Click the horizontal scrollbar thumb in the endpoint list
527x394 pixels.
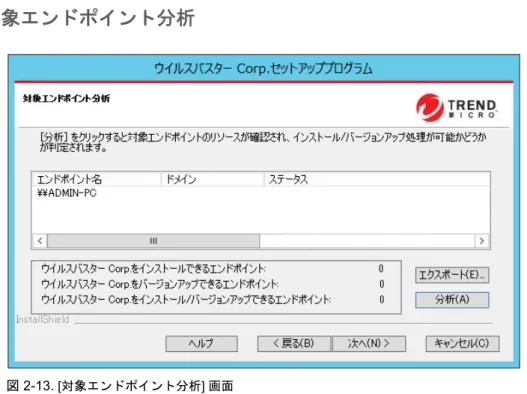point(154,241)
